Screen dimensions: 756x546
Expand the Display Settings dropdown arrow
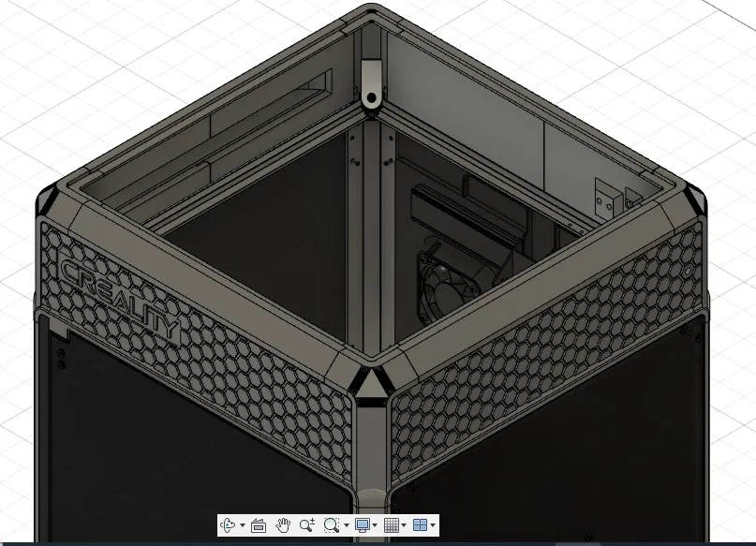(x=375, y=525)
